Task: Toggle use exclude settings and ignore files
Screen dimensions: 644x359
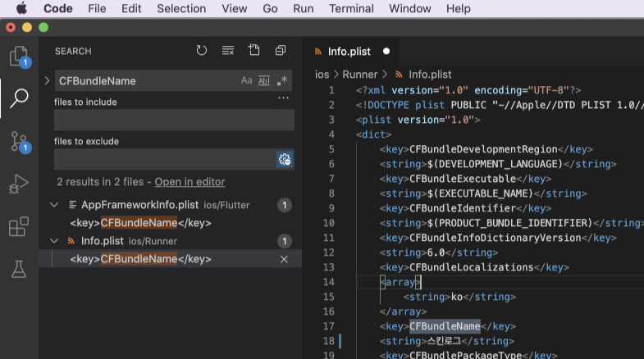Action: [285, 159]
